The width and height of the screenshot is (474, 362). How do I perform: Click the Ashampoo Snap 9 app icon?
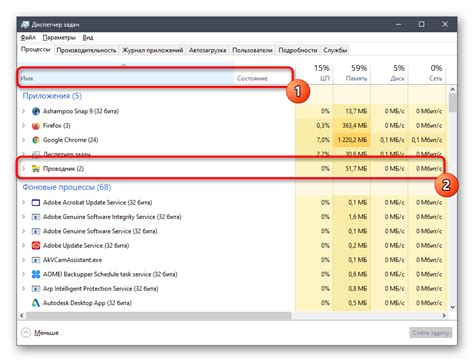click(36, 111)
